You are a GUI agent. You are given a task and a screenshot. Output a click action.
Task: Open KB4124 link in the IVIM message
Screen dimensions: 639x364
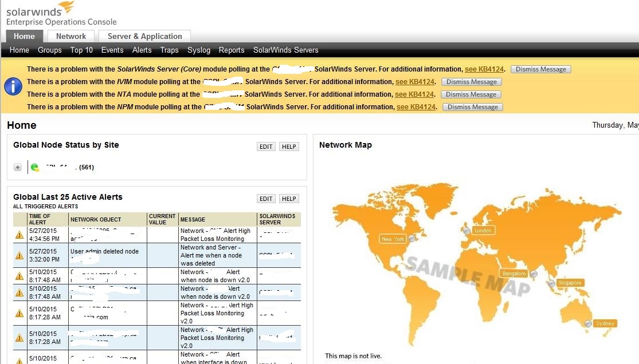[415, 82]
